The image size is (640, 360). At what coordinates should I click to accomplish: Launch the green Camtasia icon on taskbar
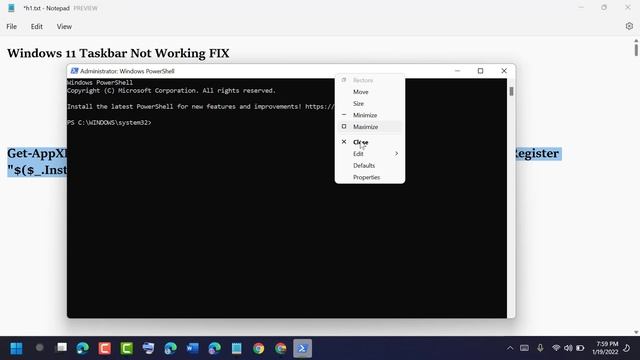pos(127,348)
